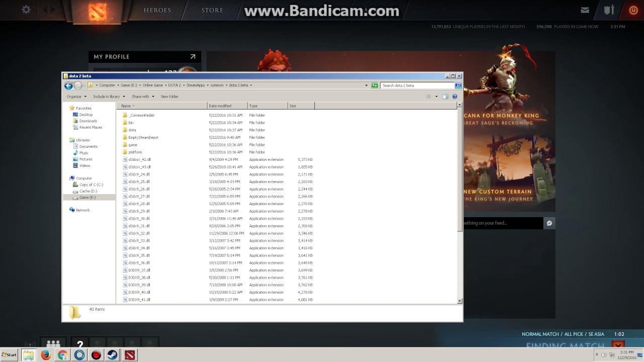Image resolution: width=644 pixels, height=362 pixels.
Task: Open Chrome from the taskbar
Action: [62, 355]
